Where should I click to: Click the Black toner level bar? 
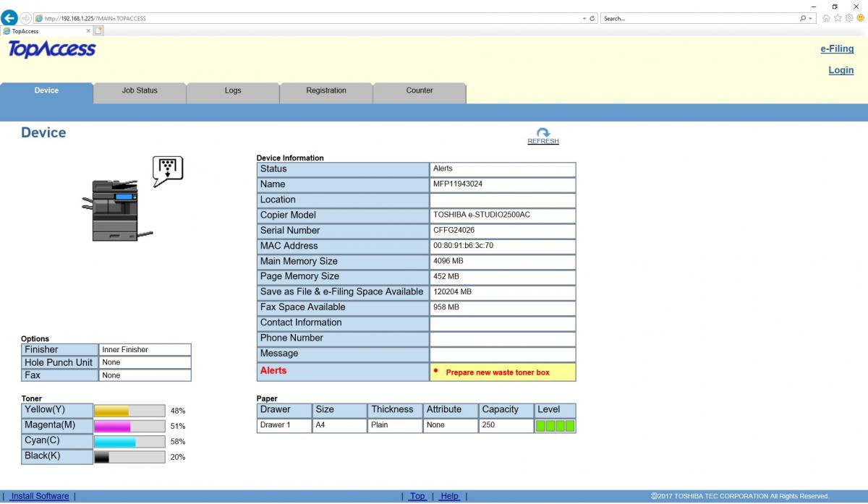click(129, 457)
